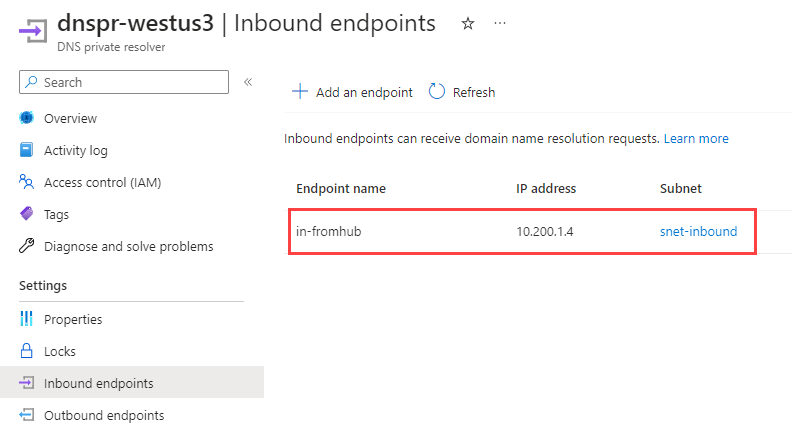Image resolution: width=792 pixels, height=434 pixels.
Task: Select Inbound endpoints in sidebar
Action: click(x=131, y=383)
